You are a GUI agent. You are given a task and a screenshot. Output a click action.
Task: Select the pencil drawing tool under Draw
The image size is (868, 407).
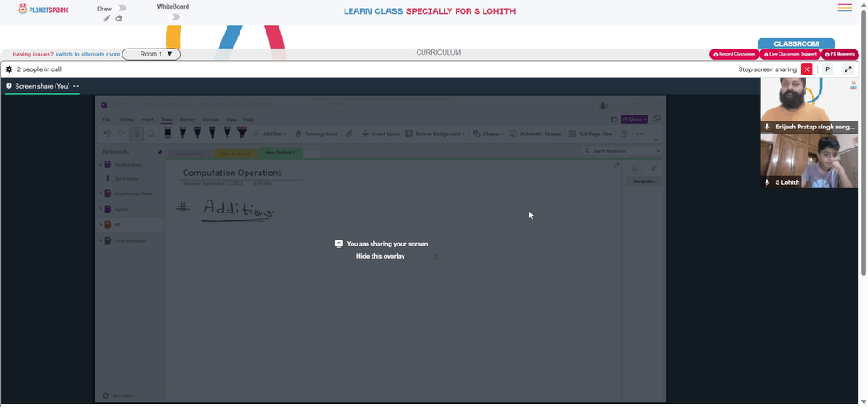108,17
